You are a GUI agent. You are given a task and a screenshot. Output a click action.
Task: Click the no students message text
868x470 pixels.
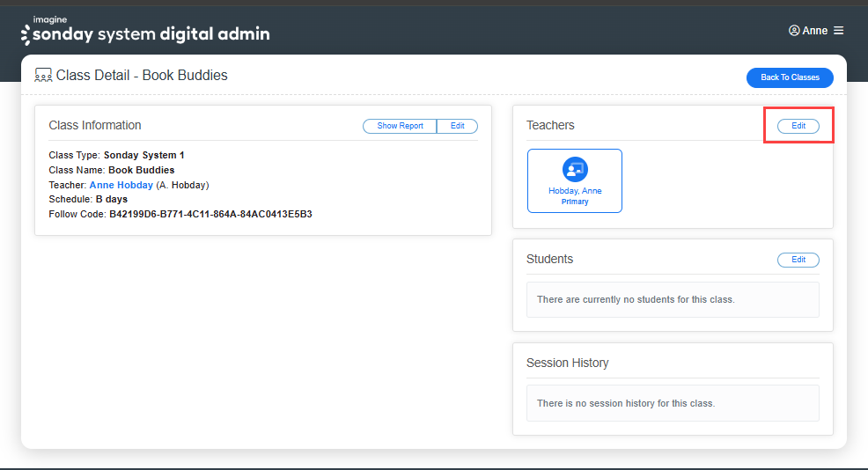coord(636,299)
